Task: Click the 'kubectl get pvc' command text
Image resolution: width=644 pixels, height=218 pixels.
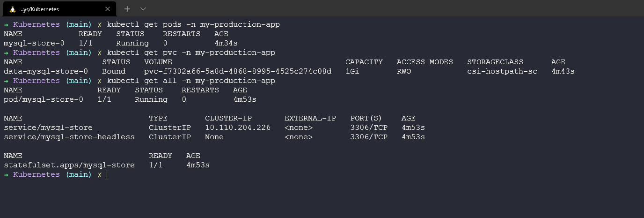Action: pyautogui.click(x=190, y=53)
